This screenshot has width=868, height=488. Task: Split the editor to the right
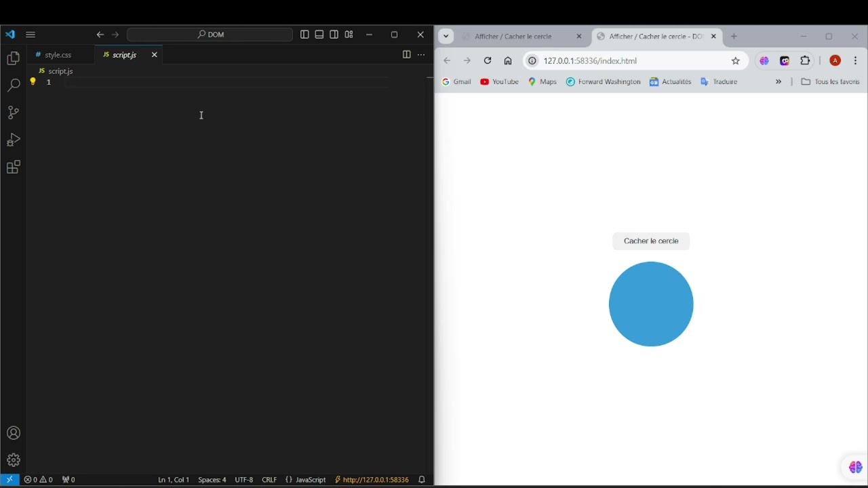(x=406, y=55)
